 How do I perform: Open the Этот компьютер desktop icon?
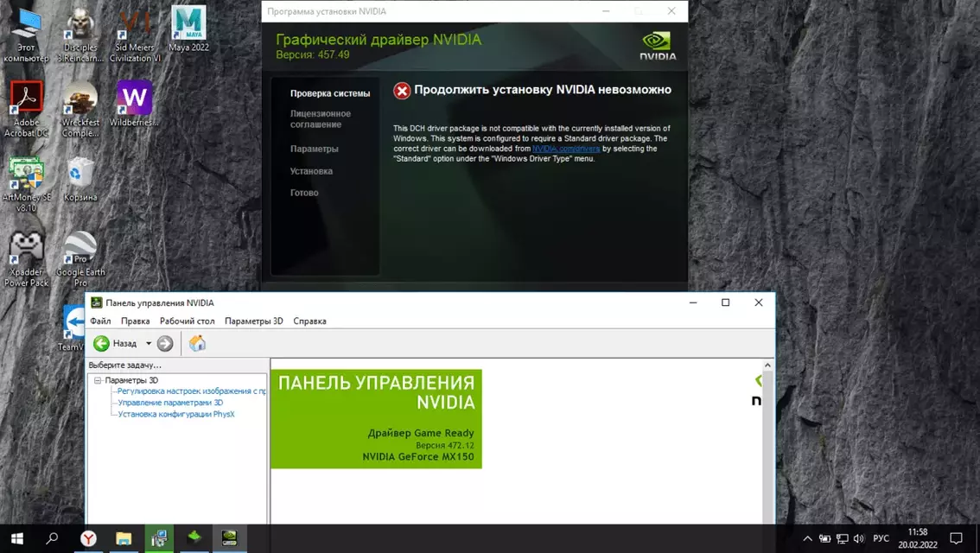26,35
